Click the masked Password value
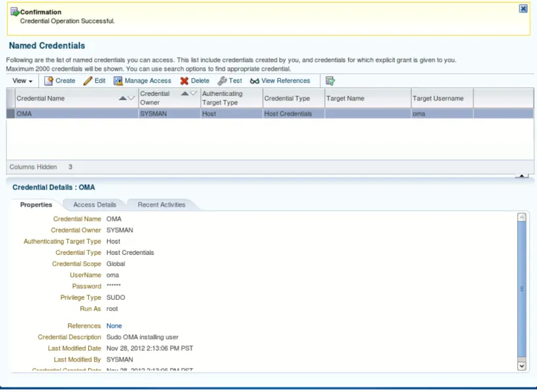The image size is (537, 392). click(x=114, y=286)
